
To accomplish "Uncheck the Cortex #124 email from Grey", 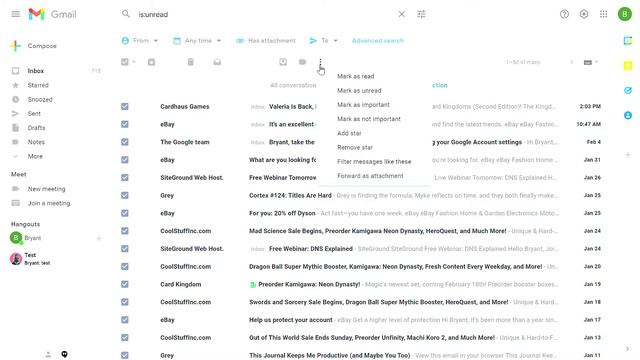I will (125, 196).
